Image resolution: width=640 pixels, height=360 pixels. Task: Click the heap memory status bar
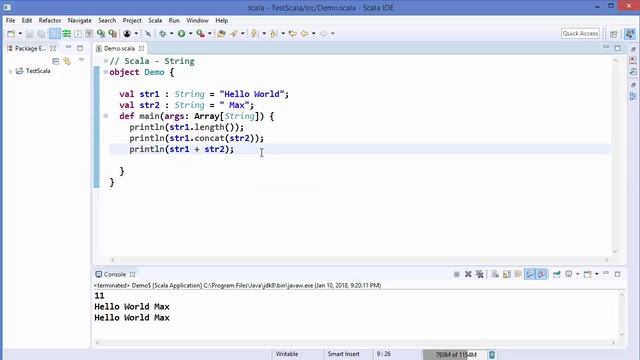point(455,355)
